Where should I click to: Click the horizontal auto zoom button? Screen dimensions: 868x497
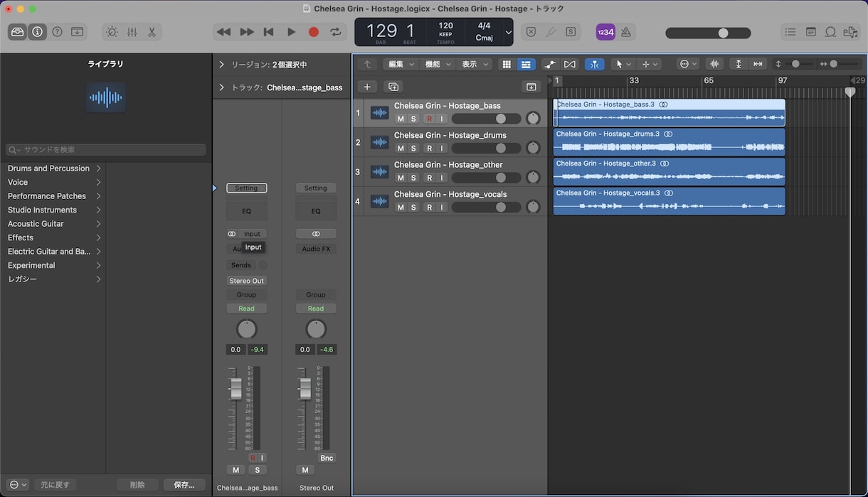pos(758,64)
